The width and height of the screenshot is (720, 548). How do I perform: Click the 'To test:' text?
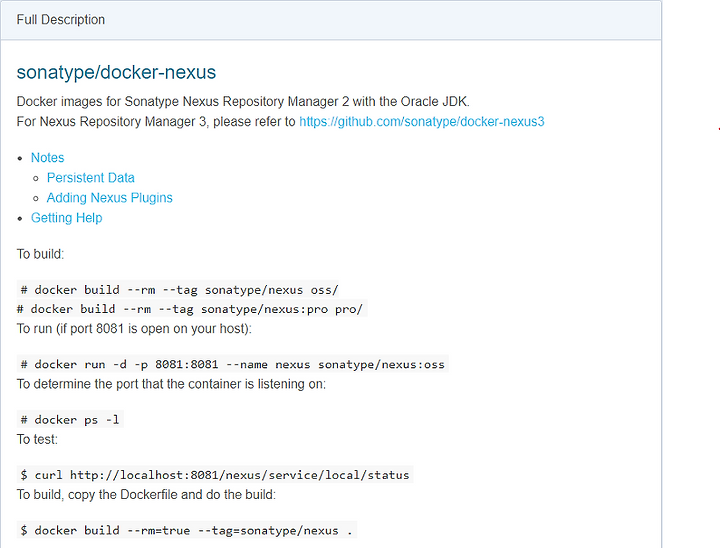point(37,440)
